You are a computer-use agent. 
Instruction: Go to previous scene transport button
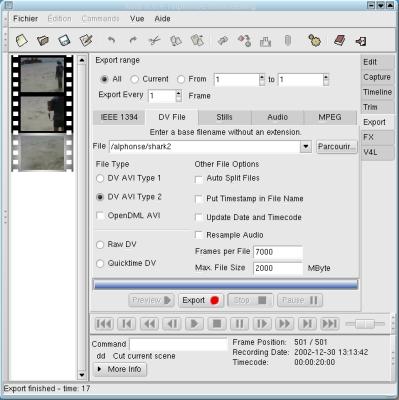click(x=127, y=324)
